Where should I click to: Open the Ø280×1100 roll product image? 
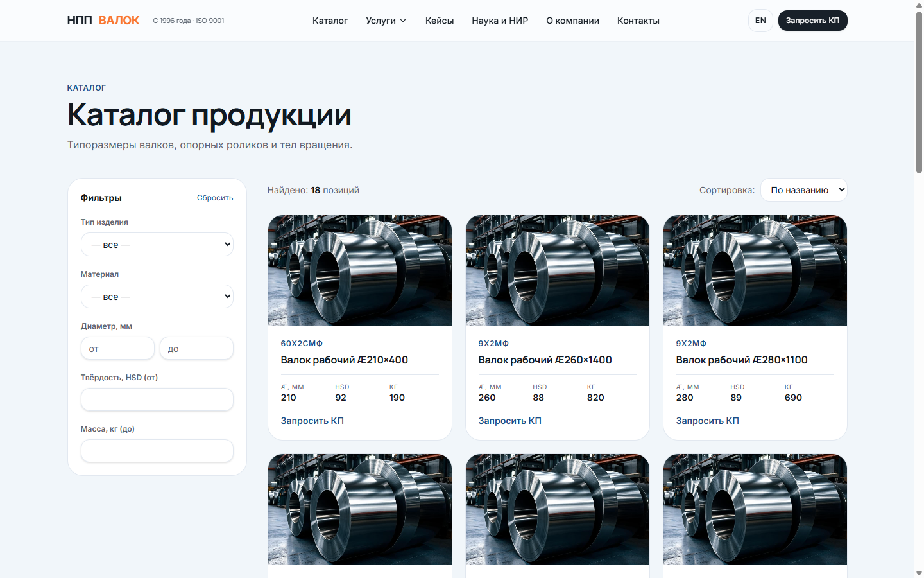755,270
